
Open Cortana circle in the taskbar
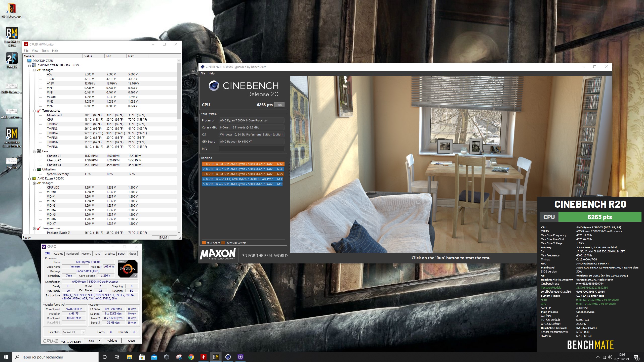coord(105,357)
